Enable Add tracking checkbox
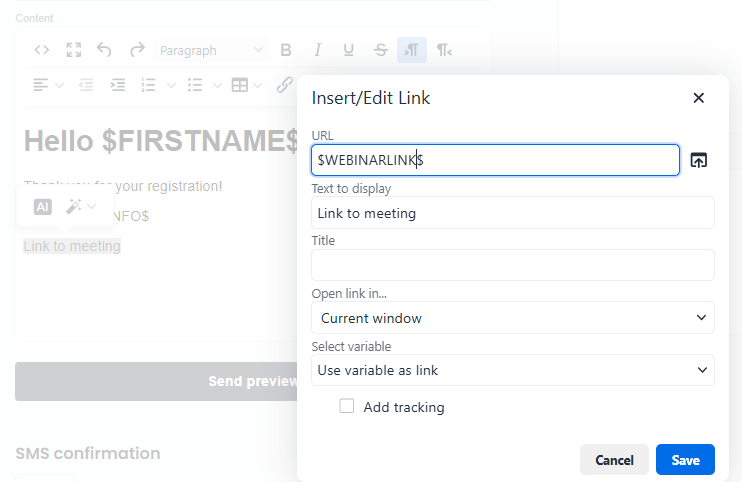This screenshot has height=482, width=742. pos(346,406)
